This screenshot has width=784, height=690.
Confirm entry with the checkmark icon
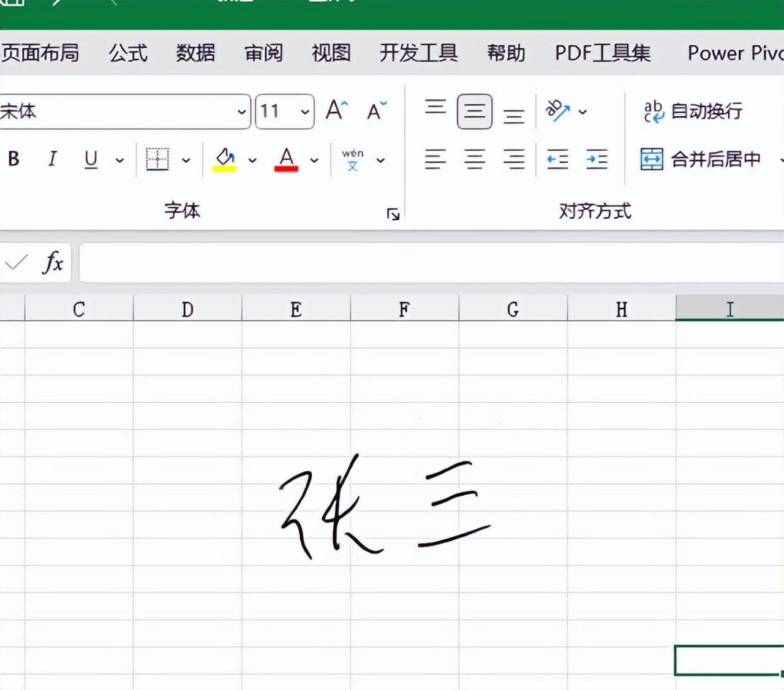click(16, 263)
